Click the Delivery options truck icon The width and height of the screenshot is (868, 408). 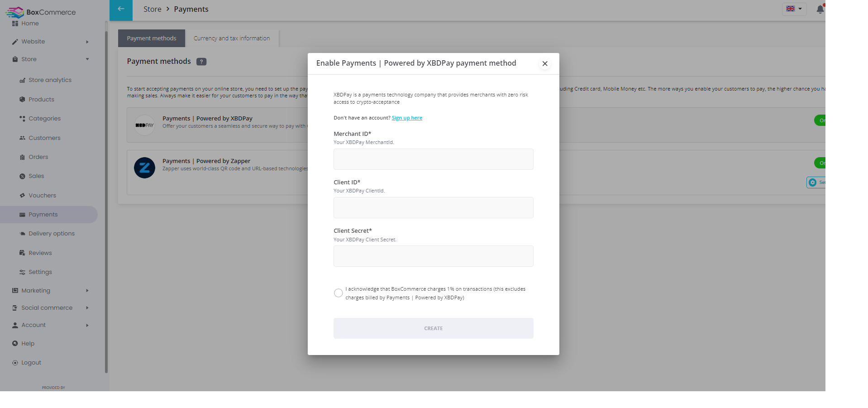(x=22, y=234)
